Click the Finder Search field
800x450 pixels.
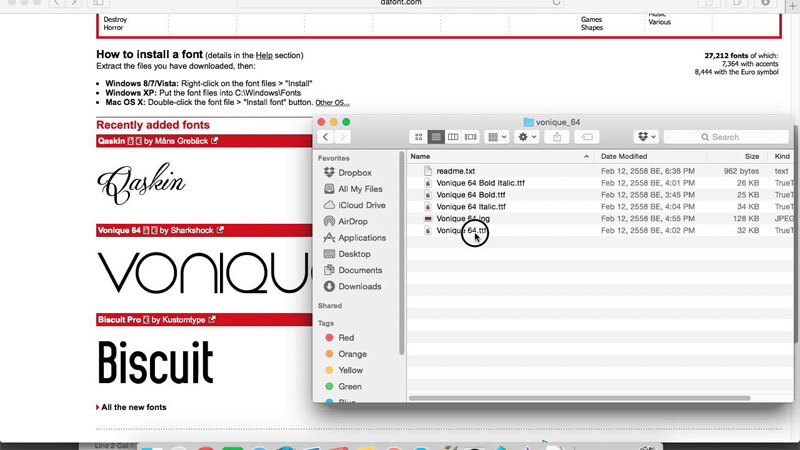point(730,137)
